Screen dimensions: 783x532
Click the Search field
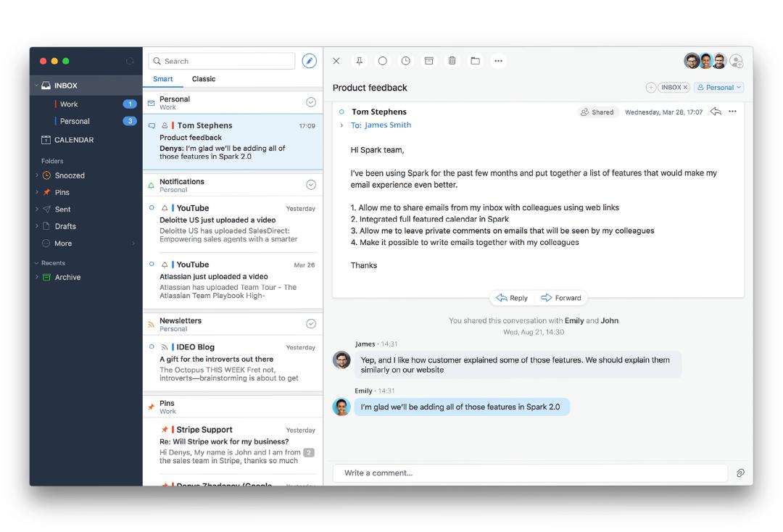point(222,61)
